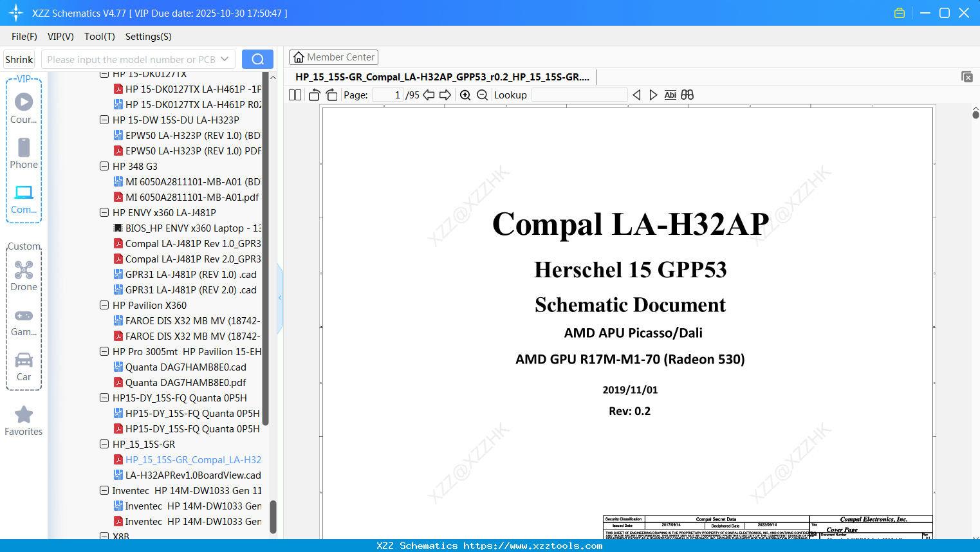
Task: Open Quanta DAG7HAMB8E0.cad boardview
Action: tap(180, 367)
